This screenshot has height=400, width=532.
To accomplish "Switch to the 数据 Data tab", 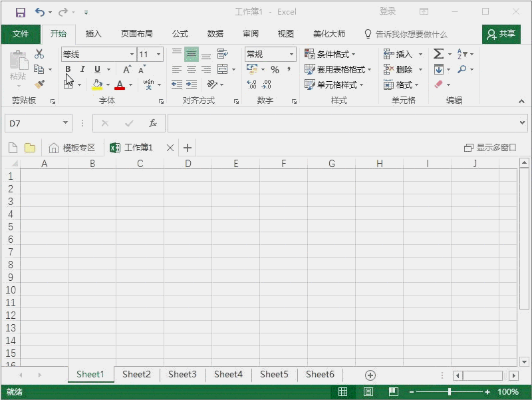I will coord(215,34).
